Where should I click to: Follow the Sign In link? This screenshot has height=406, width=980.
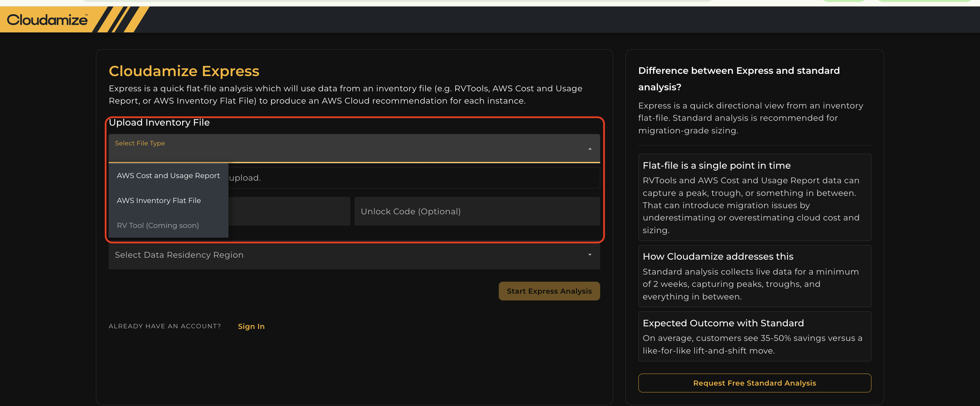click(x=251, y=327)
